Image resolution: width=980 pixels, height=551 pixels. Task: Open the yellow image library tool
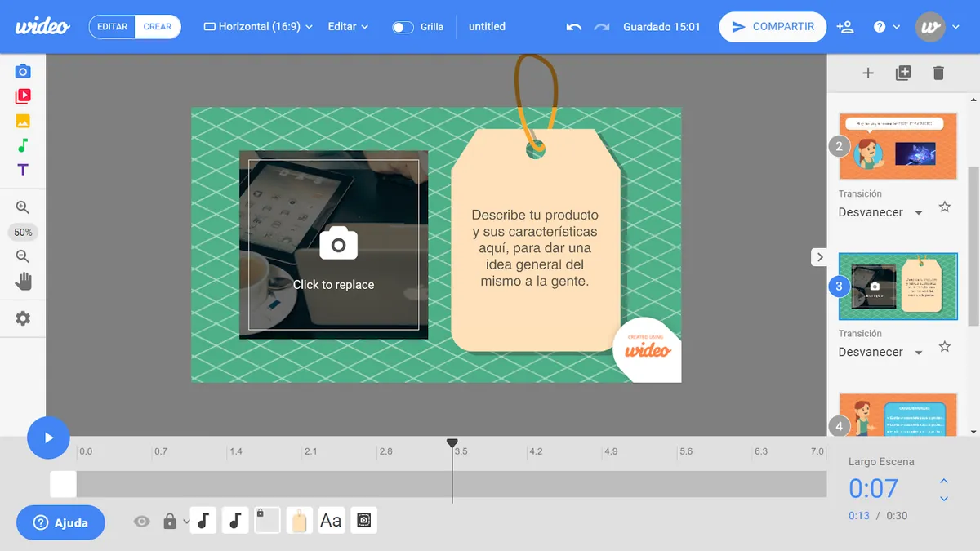click(x=23, y=121)
